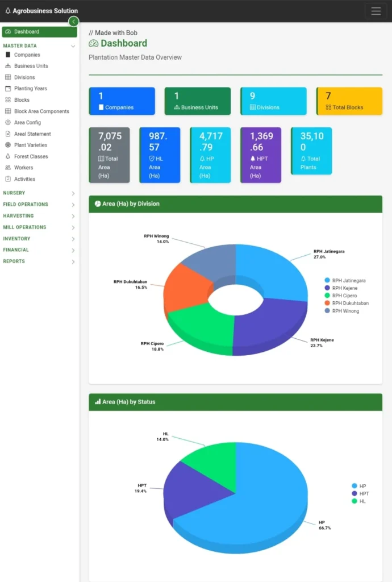392x582 pixels.
Task: Collapse sidebar with green arrow toggle
Action: point(73,22)
